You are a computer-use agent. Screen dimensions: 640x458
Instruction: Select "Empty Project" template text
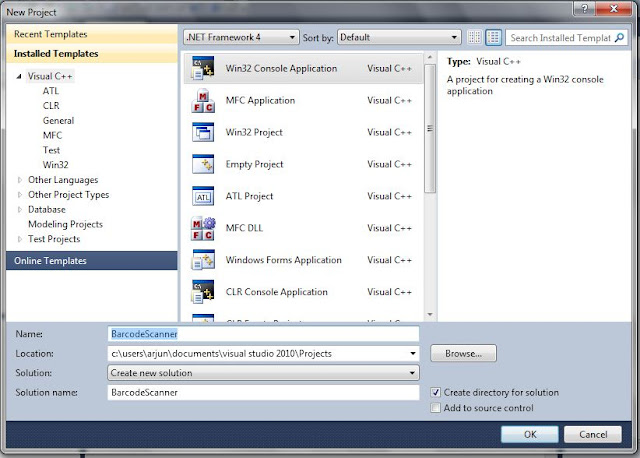(254, 164)
